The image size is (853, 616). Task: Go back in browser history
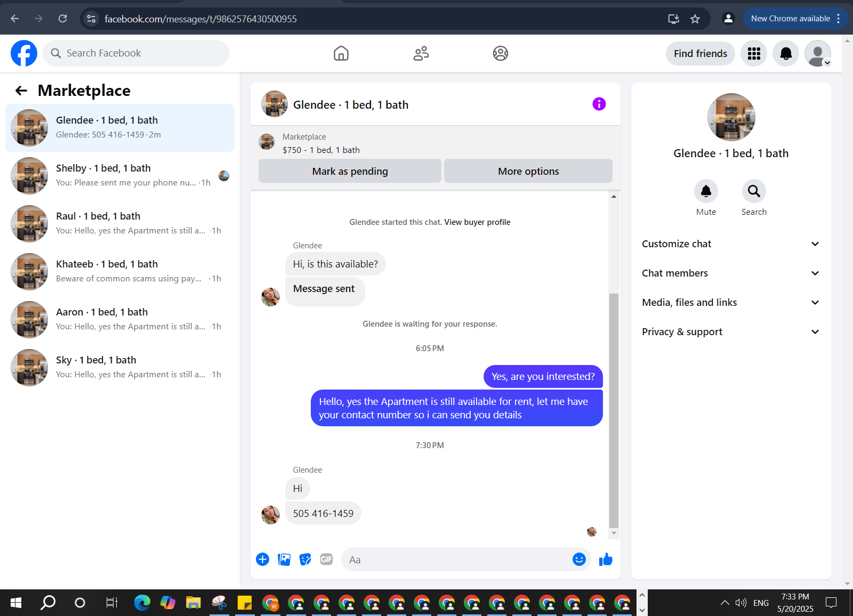coord(15,19)
